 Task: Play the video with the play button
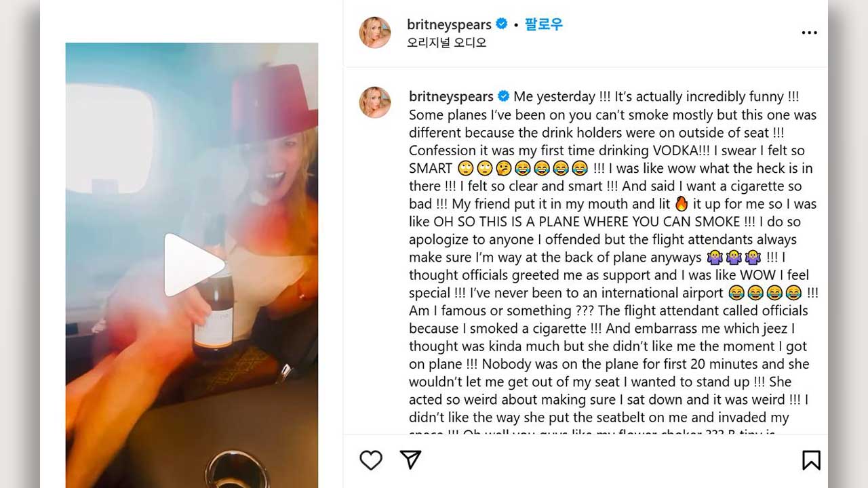(x=193, y=265)
